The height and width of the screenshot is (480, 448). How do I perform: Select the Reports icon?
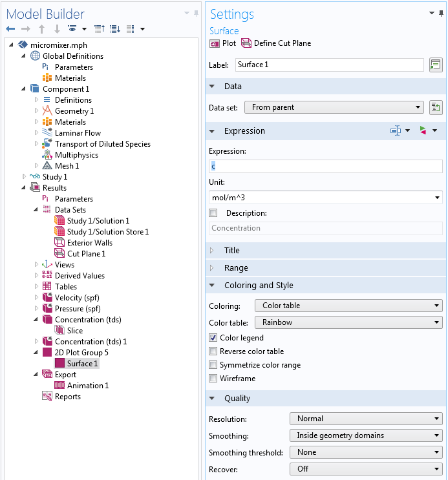point(47,396)
